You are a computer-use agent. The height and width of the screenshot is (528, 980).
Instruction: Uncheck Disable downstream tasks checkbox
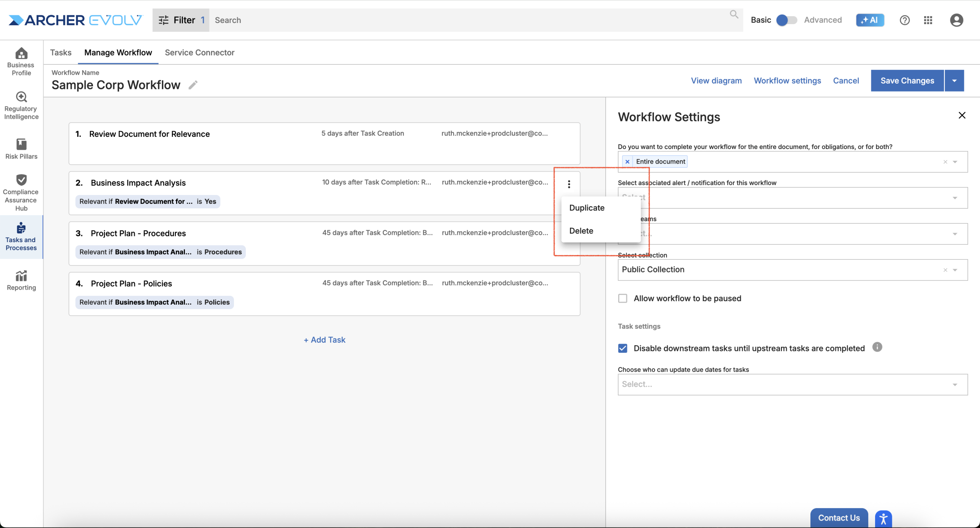622,348
